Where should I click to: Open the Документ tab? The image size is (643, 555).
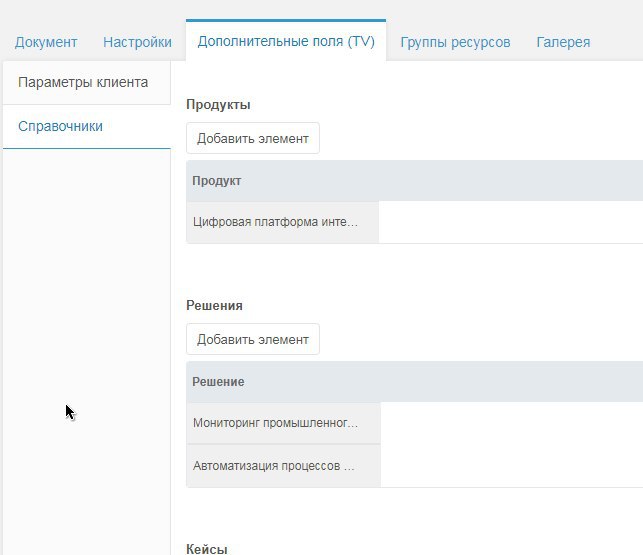[x=46, y=42]
